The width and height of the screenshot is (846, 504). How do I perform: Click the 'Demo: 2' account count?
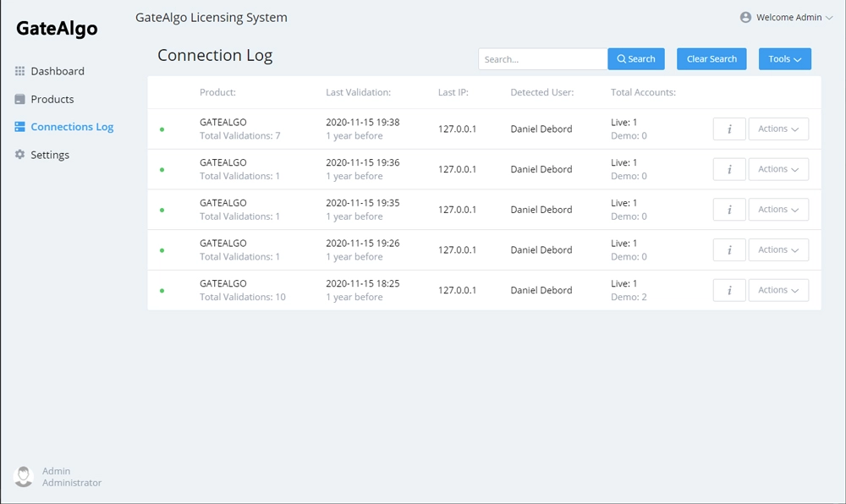pos(629,297)
